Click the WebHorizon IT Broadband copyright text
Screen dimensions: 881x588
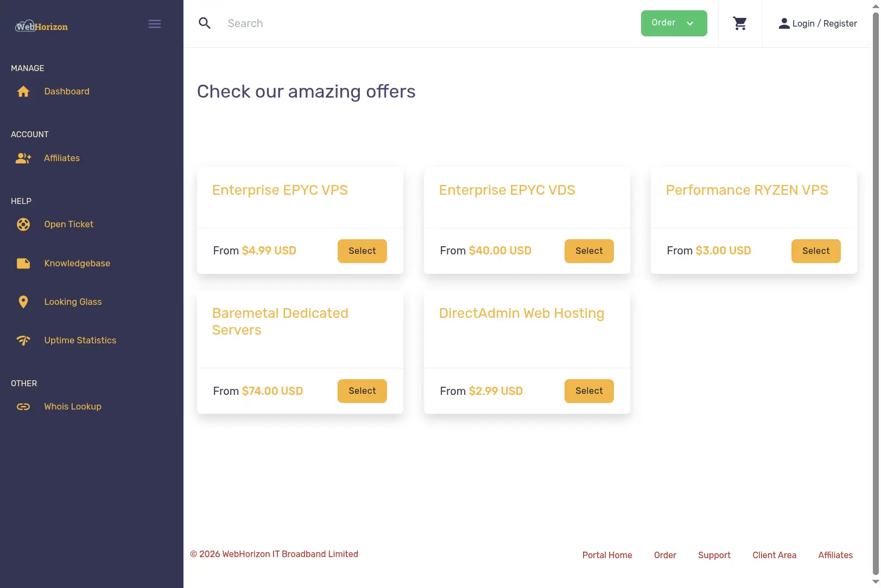(274, 554)
